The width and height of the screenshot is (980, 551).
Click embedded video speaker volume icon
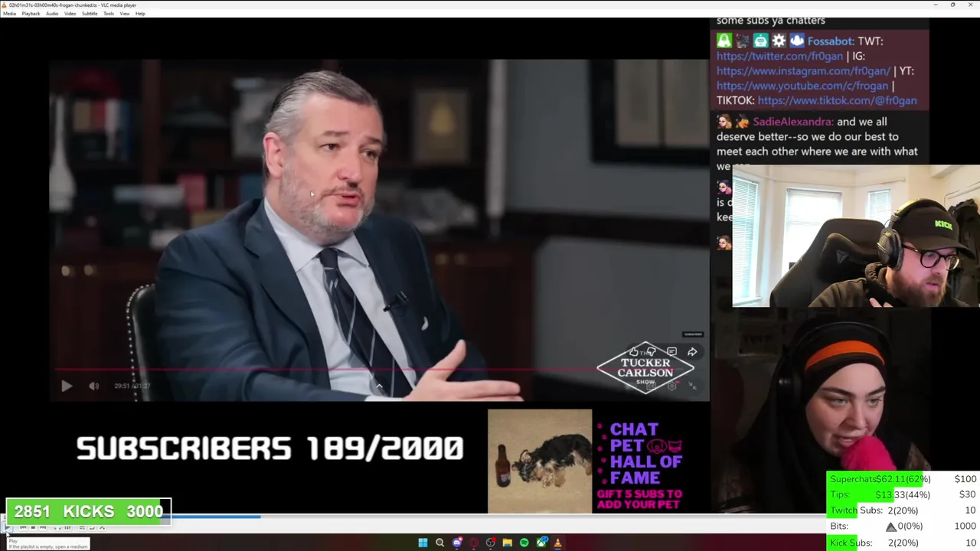coord(93,386)
